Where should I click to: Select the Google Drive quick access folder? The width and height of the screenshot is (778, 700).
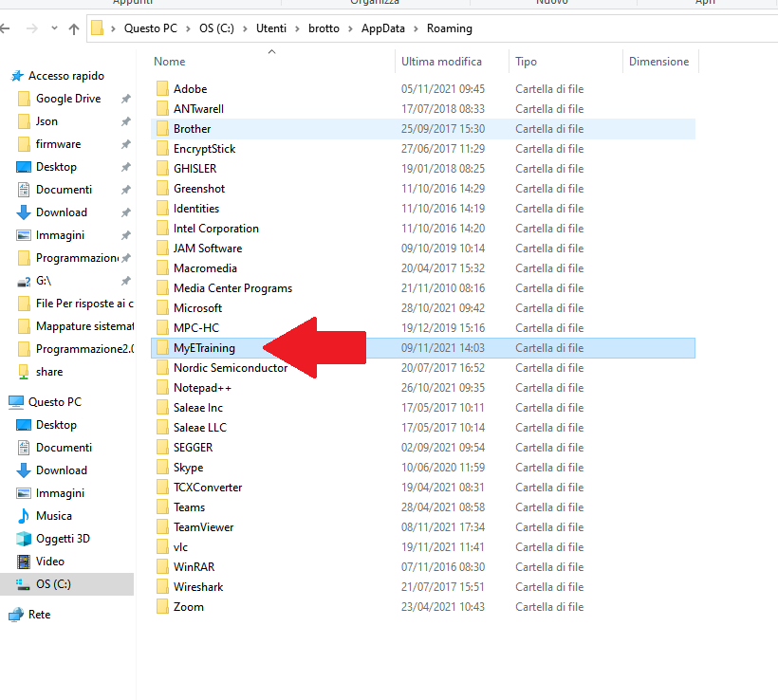pyautogui.click(x=67, y=99)
